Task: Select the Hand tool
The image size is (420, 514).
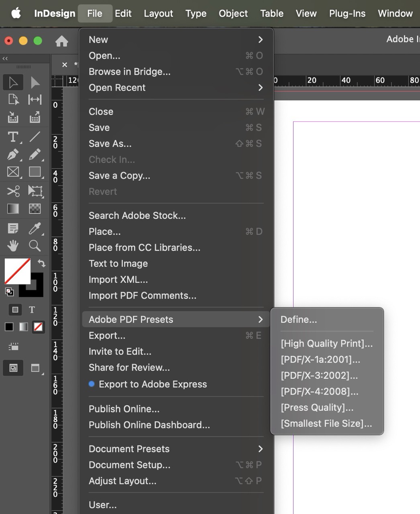Action: (13, 245)
